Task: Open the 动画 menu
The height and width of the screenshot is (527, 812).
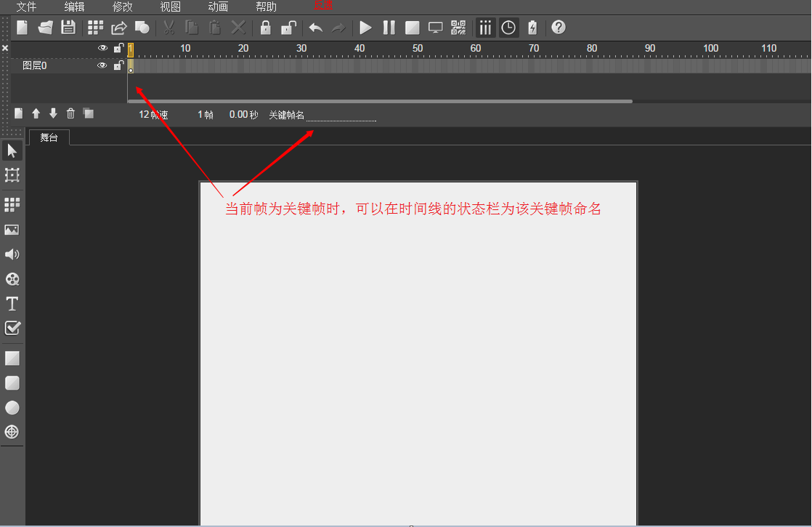Action: pyautogui.click(x=218, y=7)
